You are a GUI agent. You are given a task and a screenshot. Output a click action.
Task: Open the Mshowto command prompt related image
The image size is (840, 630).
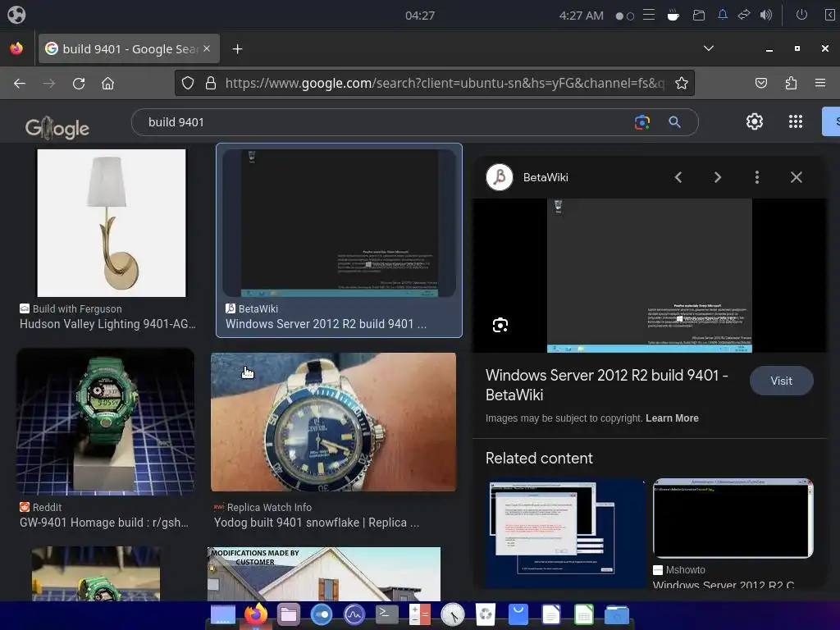point(733,518)
